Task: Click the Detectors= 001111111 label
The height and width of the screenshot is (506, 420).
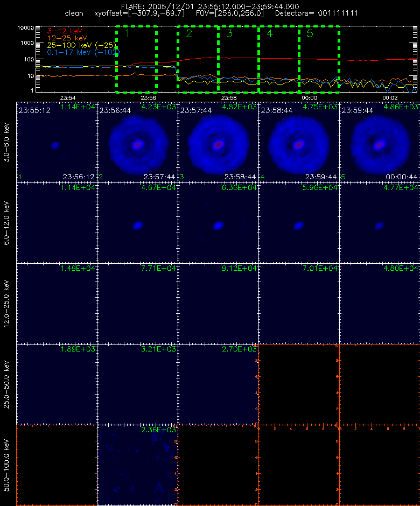Action: pos(317,13)
